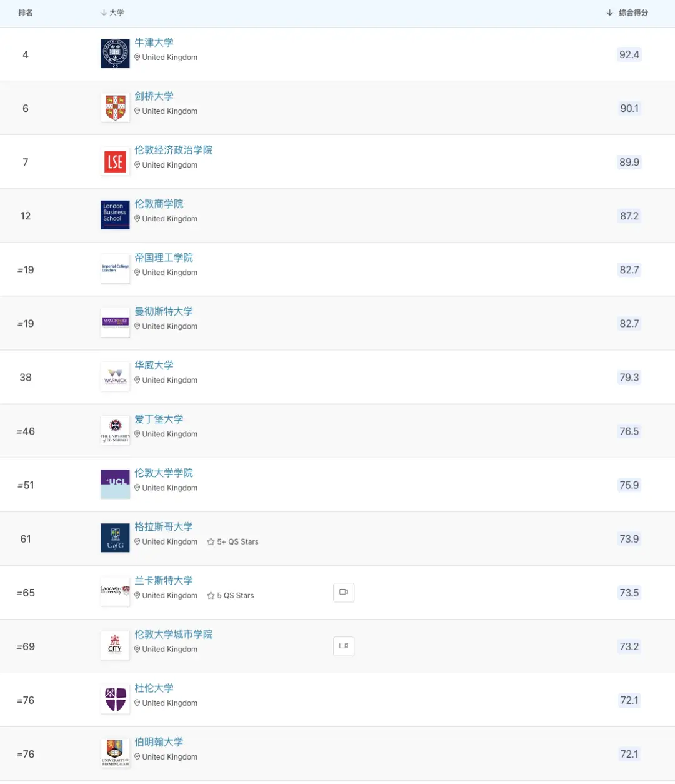This screenshot has height=784, width=675.
Task: Open the 伯明翰大学 link
Action: coord(159,742)
